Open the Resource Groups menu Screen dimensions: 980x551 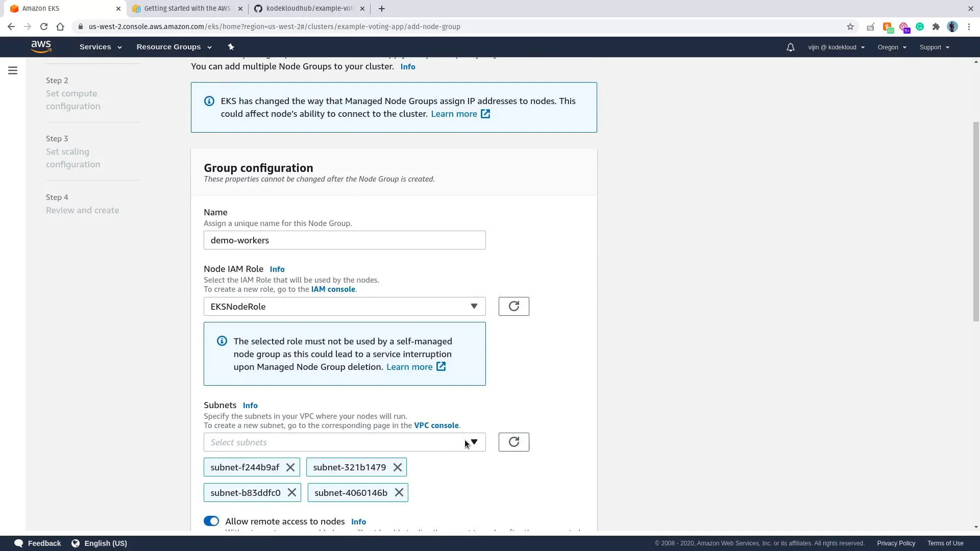(x=174, y=47)
